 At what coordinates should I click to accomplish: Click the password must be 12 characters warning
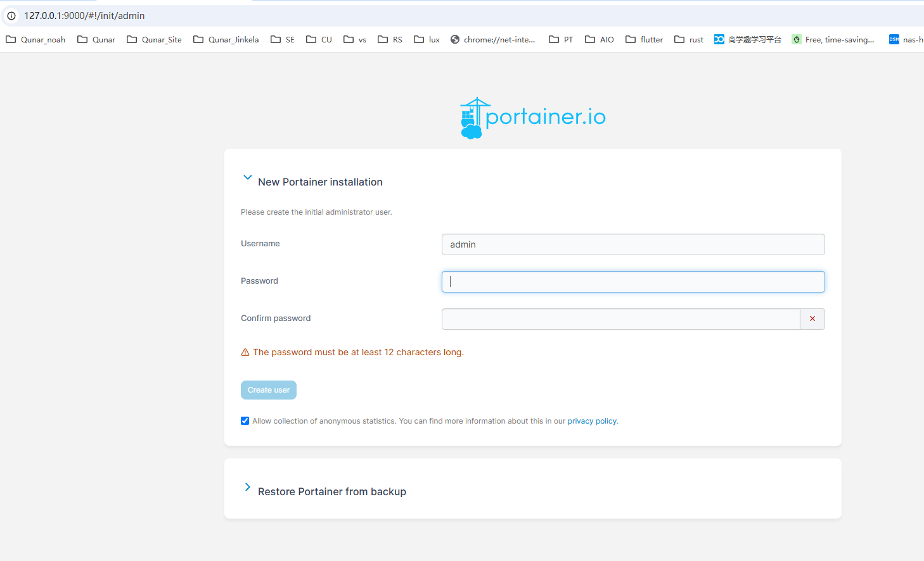click(358, 353)
